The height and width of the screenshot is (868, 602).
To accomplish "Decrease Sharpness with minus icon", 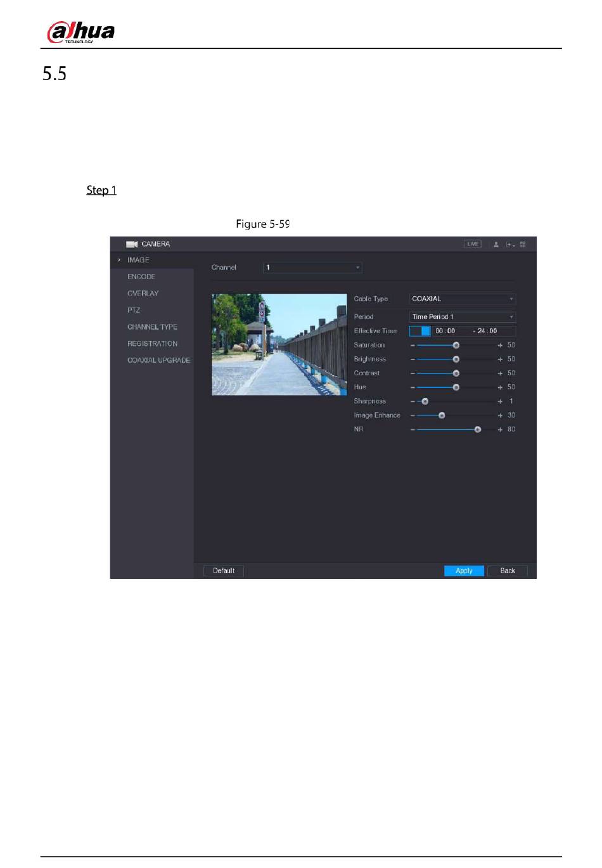I will [413, 401].
